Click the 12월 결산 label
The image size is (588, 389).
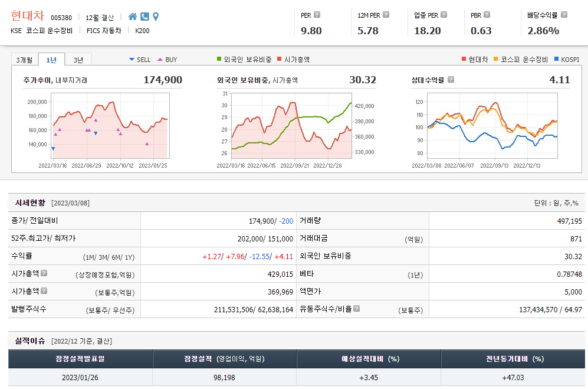(99, 18)
